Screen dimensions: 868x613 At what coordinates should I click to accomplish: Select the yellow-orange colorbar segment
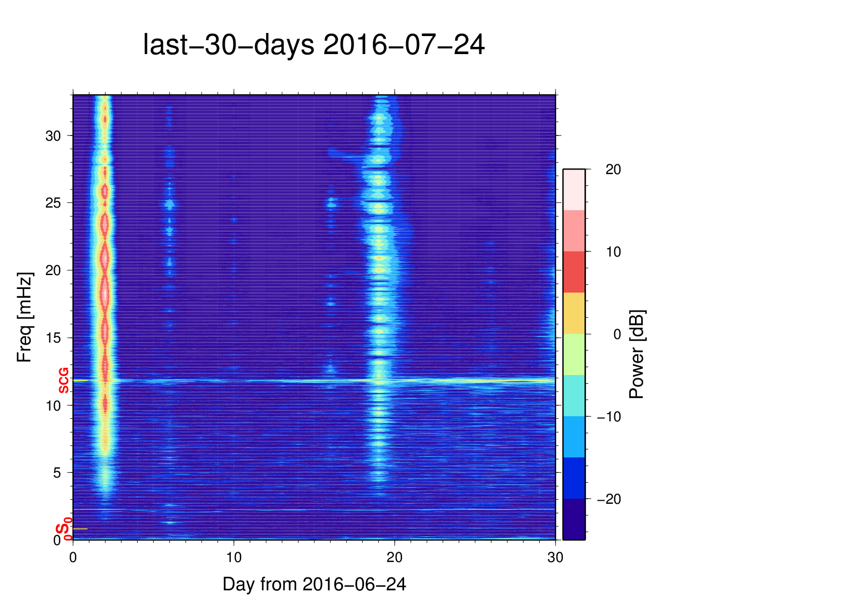574,313
